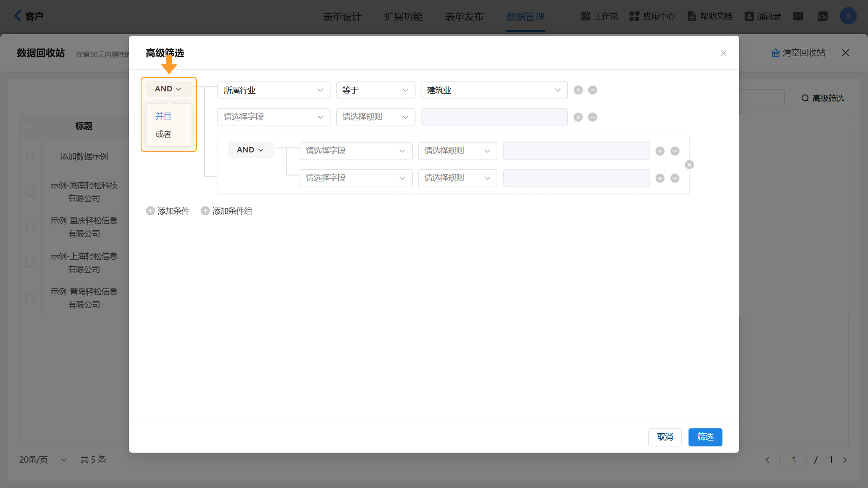Open the chat message icon in header
Viewport: 868px width, 488px height.
[x=798, y=16]
